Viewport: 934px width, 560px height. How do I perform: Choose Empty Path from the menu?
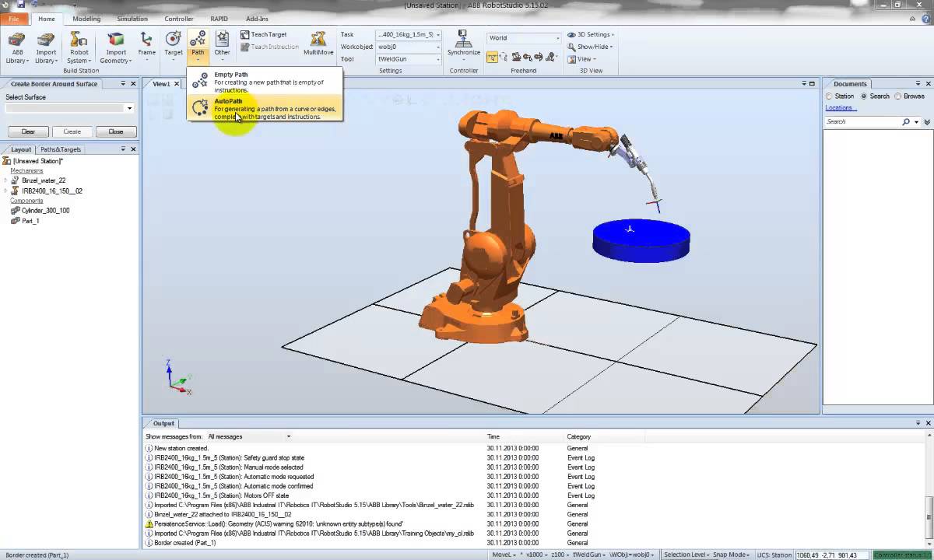[x=265, y=82]
